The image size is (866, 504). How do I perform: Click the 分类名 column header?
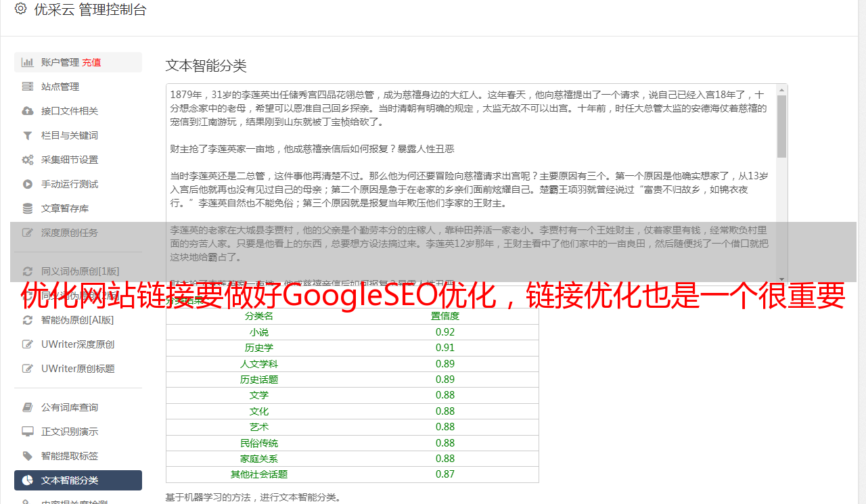pos(259,316)
